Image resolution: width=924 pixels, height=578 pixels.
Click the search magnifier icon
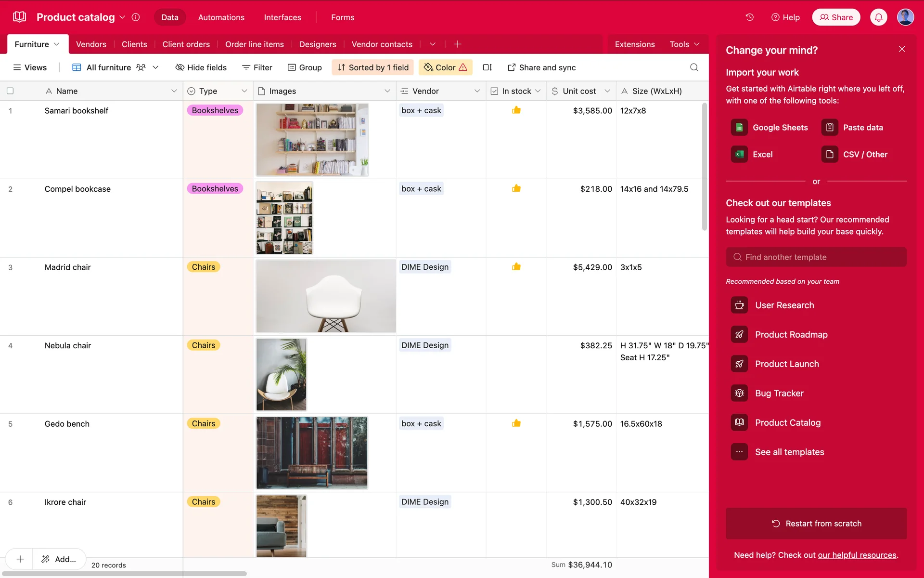tap(694, 67)
